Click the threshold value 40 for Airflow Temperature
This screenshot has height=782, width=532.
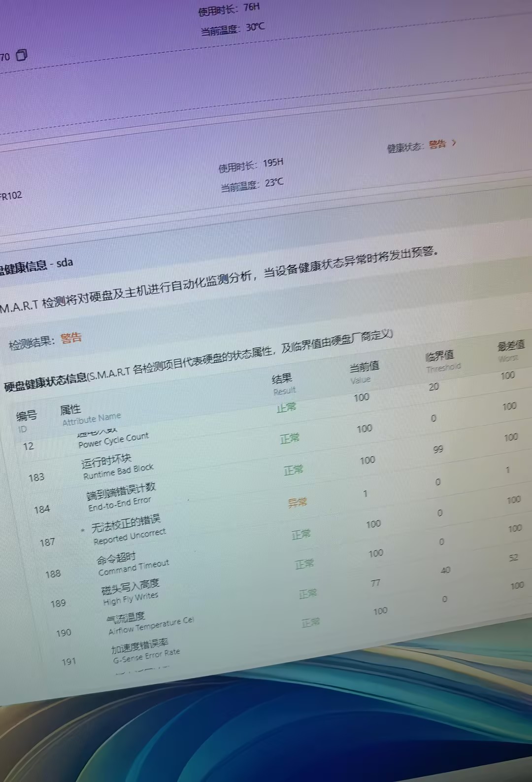(445, 570)
